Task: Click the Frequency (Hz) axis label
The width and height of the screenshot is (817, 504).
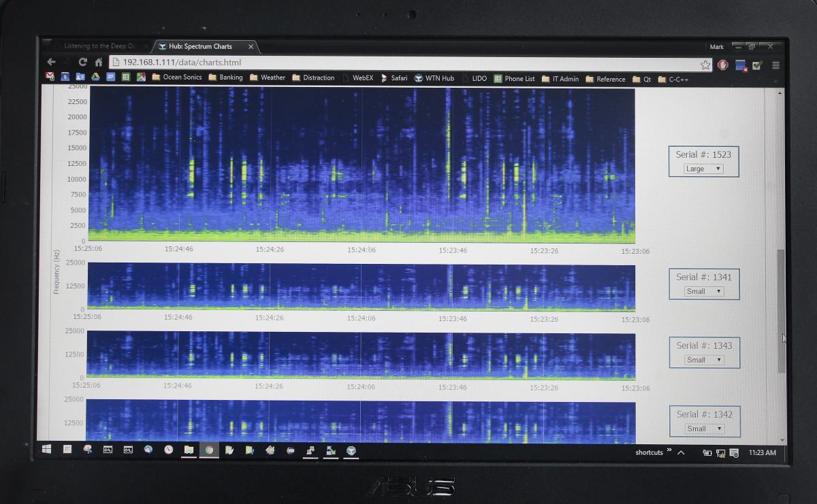Action: (57, 271)
